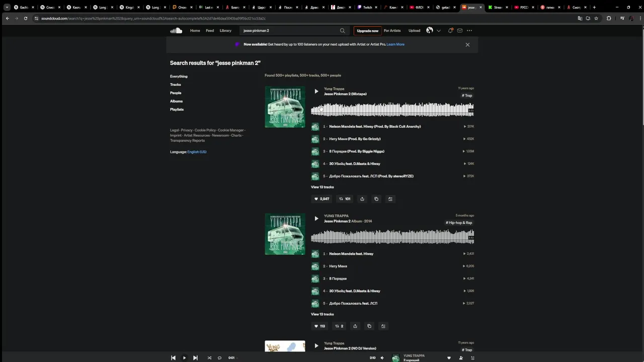The width and height of the screenshot is (644, 362).
Task: Like the album with 113 likes
Action: click(319, 326)
